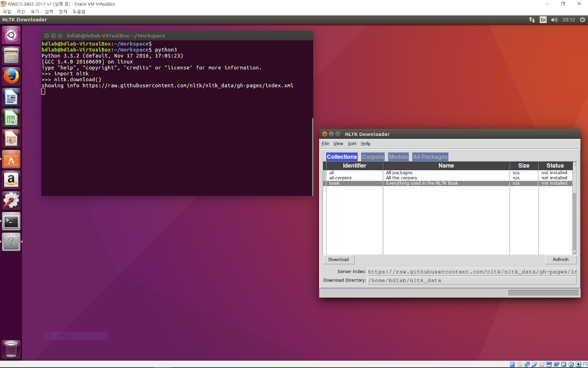Click the terminal window title bar
This screenshot has height=368, width=588.
(x=177, y=36)
